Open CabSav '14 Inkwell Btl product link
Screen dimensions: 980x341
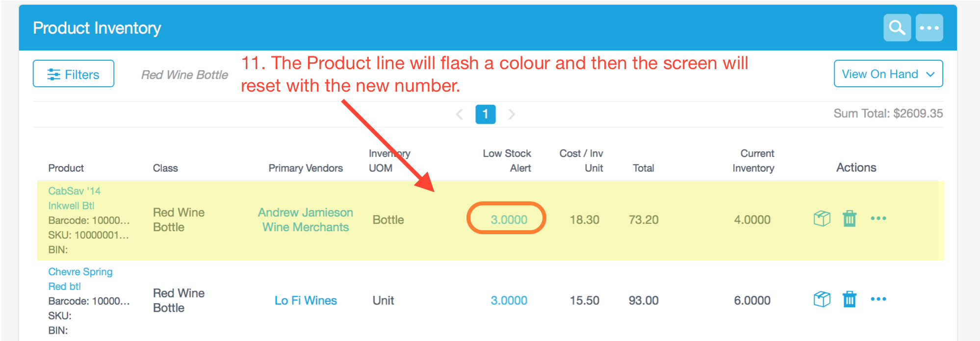(x=75, y=198)
